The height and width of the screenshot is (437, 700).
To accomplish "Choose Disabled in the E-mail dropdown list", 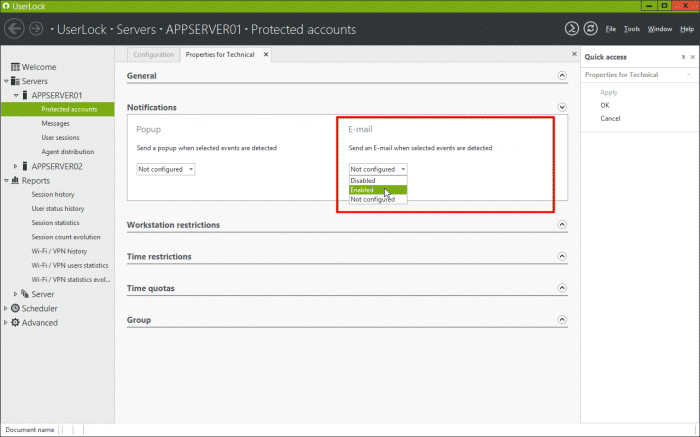I will pos(363,181).
